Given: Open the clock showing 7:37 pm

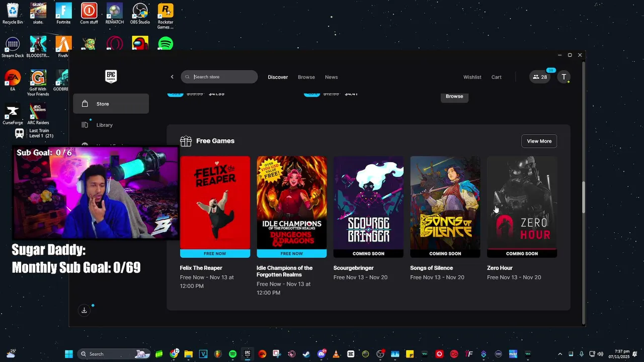Looking at the screenshot, I should [619, 354].
